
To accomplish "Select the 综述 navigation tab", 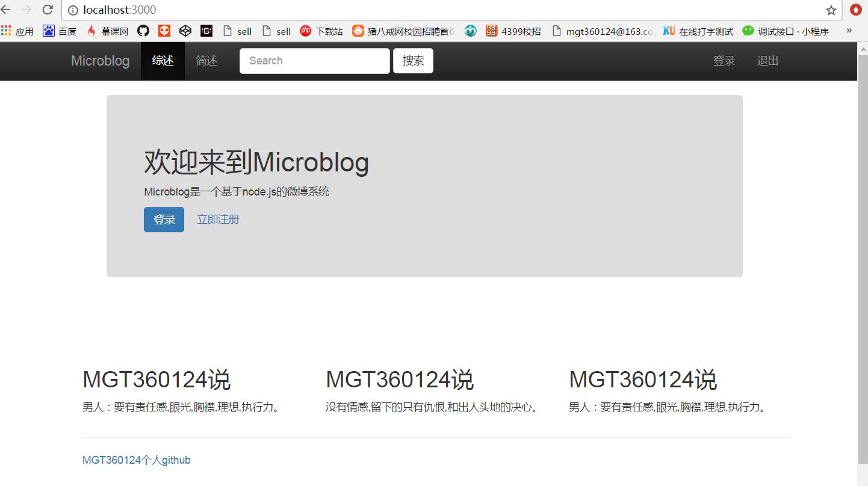I will pyautogui.click(x=163, y=60).
